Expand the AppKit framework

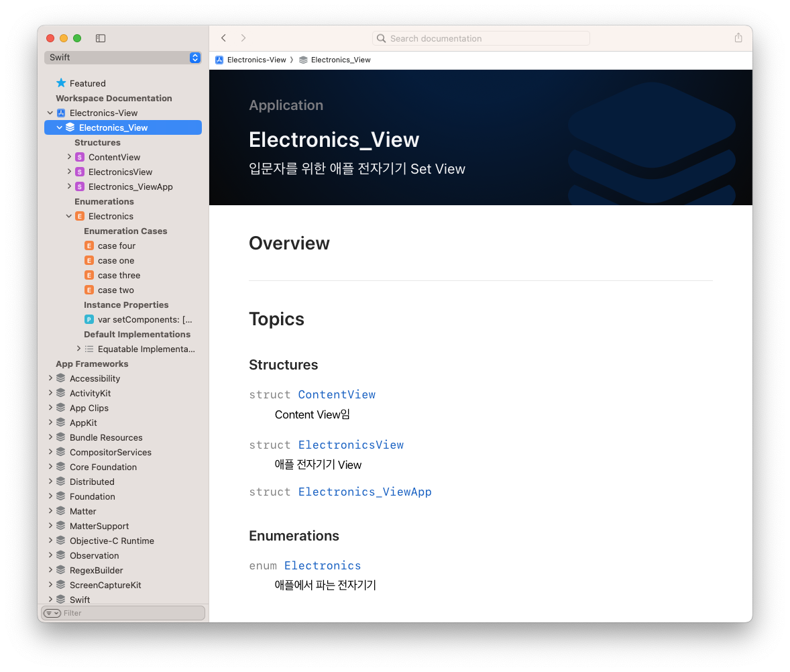(50, 422)
